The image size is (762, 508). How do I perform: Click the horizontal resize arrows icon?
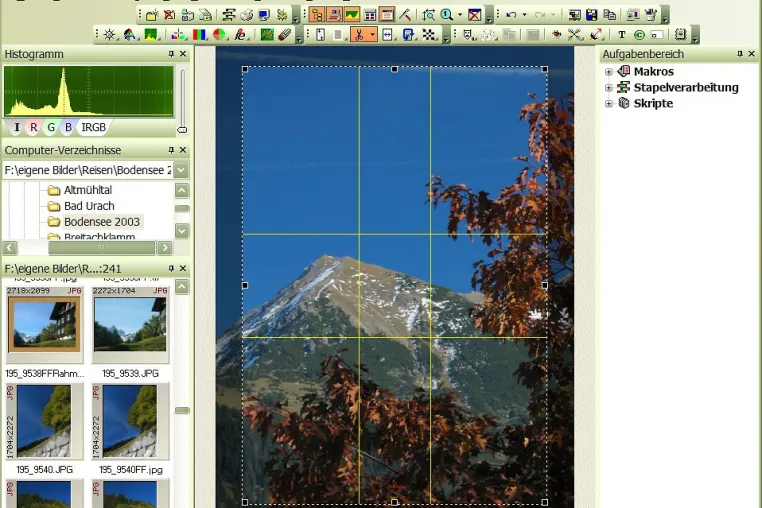387,35
